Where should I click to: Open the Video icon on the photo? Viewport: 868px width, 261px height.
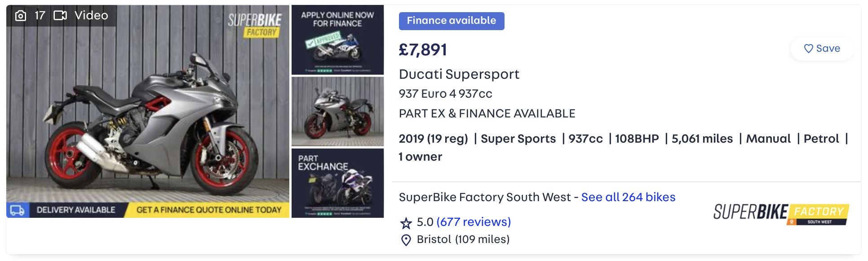click(60, 16)
